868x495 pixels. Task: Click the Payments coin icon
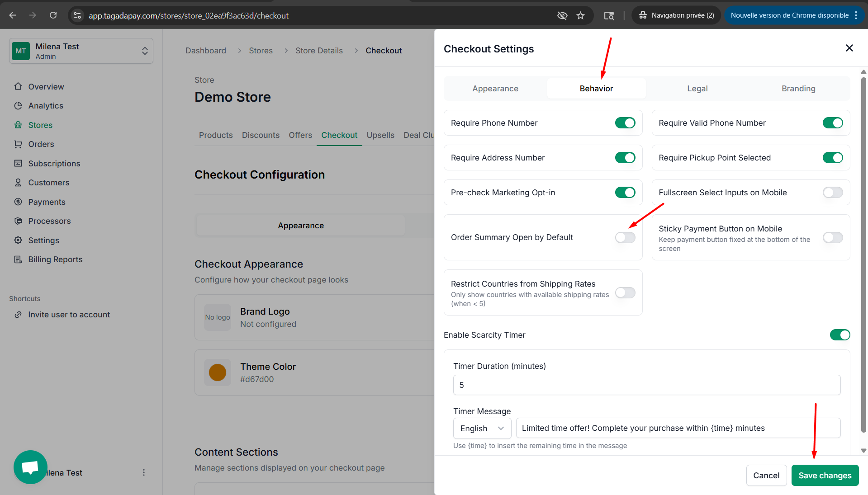[18, 202]
